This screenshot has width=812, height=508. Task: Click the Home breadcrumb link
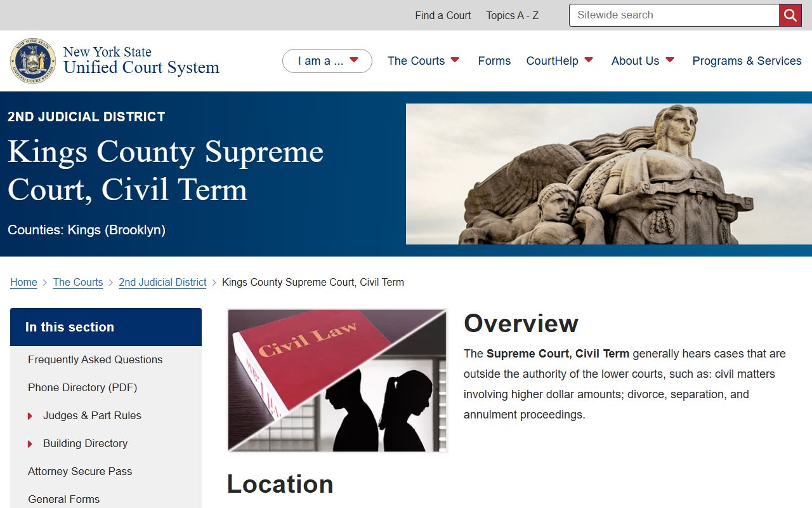click(23, 282)
